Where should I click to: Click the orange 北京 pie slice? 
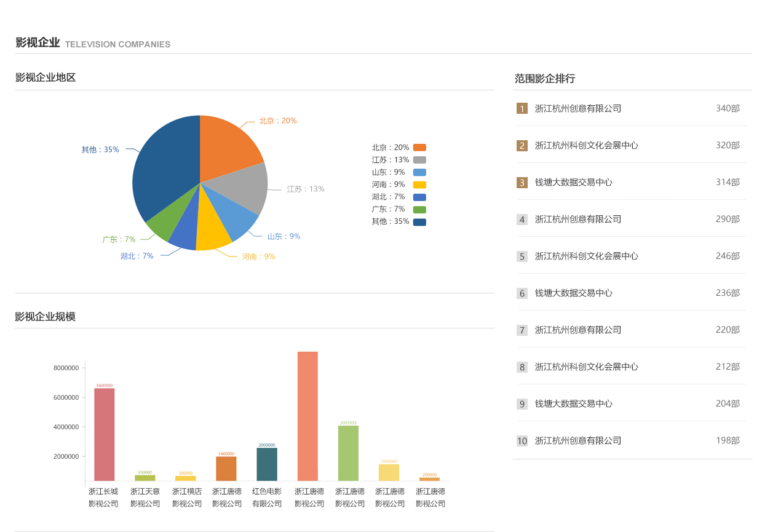(x=228, y=148)
